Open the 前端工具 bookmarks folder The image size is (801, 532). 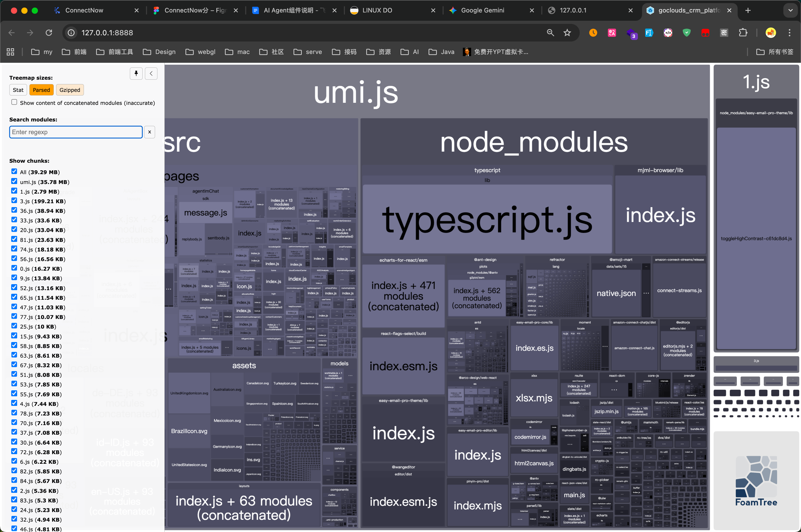115,52
